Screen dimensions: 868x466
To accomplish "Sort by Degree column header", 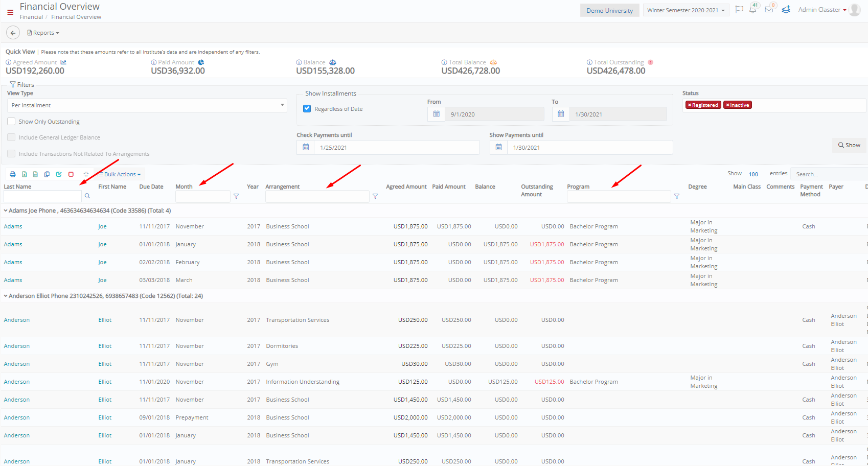I will pyautogui.click(x=697, y=187).
